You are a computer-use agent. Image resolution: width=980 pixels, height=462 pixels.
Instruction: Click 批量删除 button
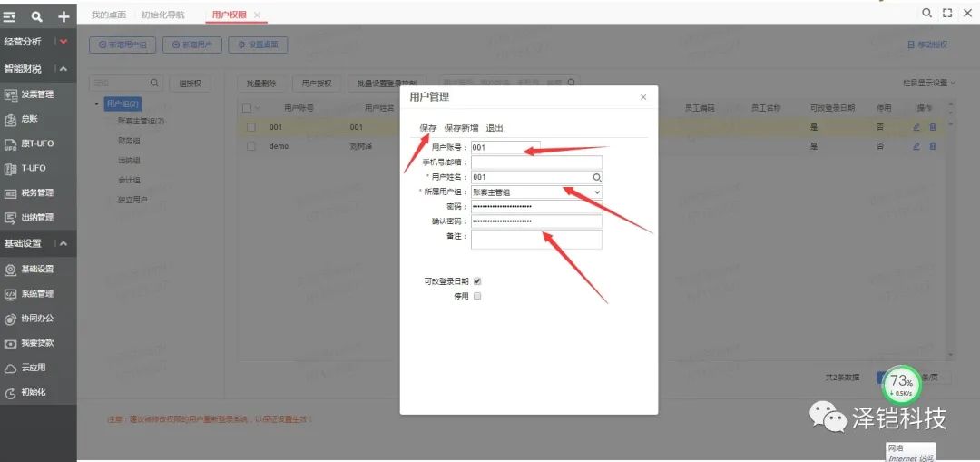click(261, 84)
